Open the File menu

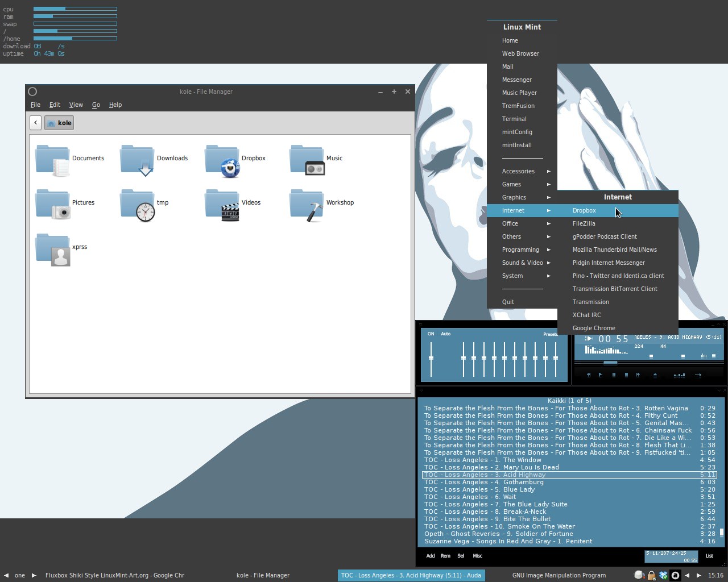(x=35, y=105)
